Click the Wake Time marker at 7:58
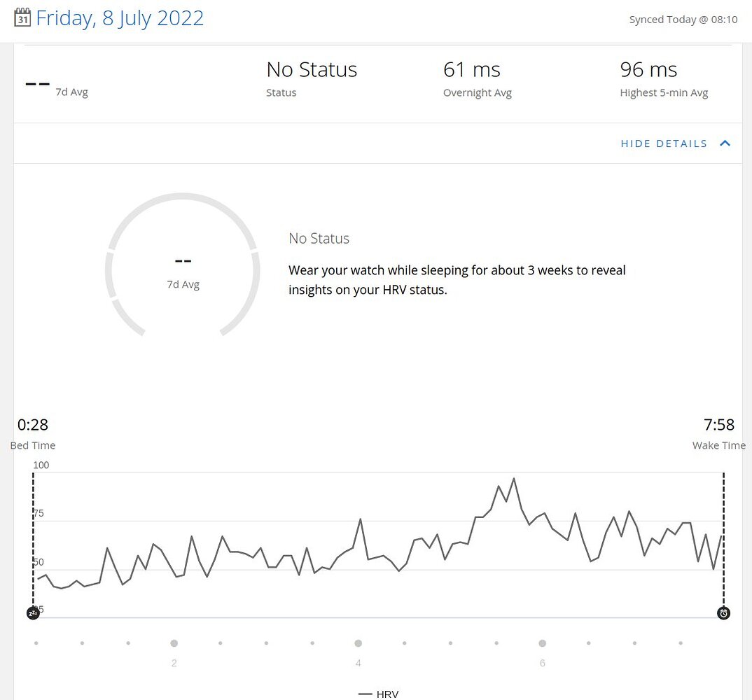Screen dimensions: 752x700 pyautogui.click(x=719, y=424)
